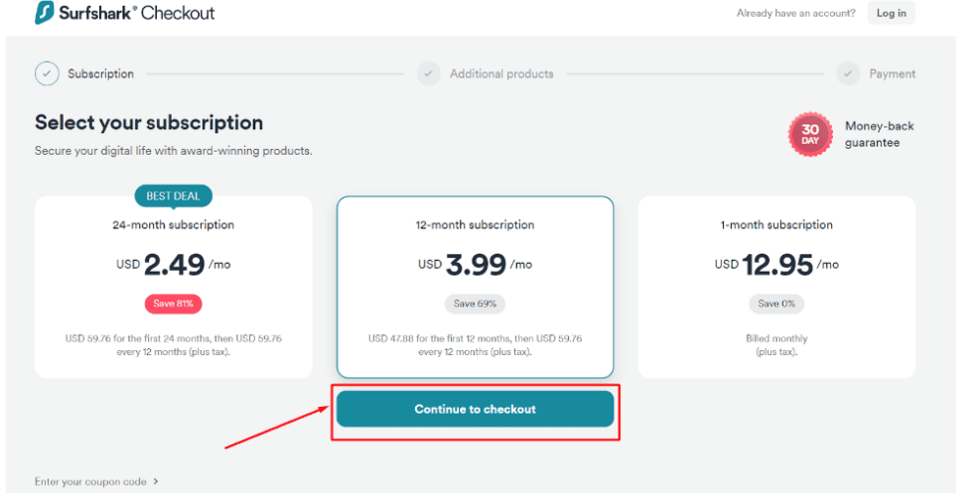This screenshot has height=503, width=980.
Task: Select the 24-month subscription plan
Action: tap(173, 288)
